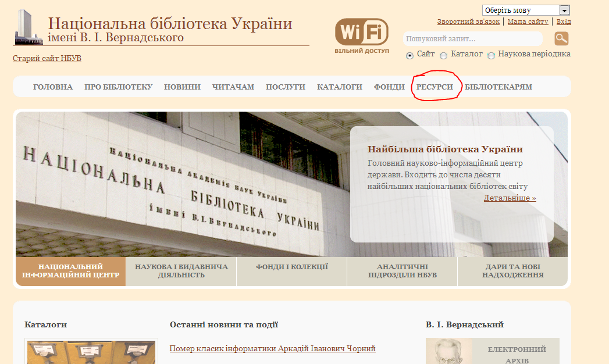Open the ЧИТАЧАМ menu item
609x364 pixels.
(x=233, y=87)
